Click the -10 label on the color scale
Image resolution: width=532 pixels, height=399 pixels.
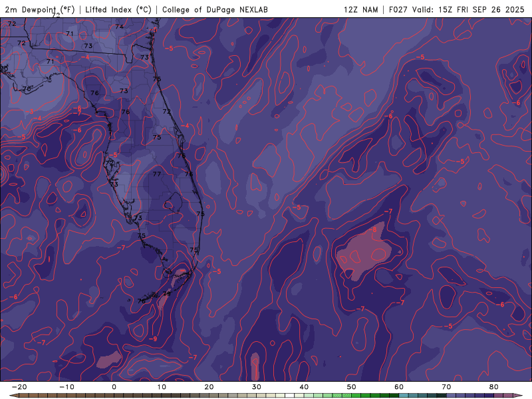(x=66, y=387)
